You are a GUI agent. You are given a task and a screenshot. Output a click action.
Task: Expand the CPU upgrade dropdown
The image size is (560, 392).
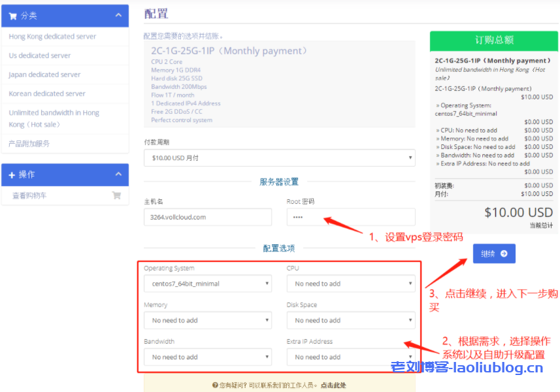pos(350,284)
